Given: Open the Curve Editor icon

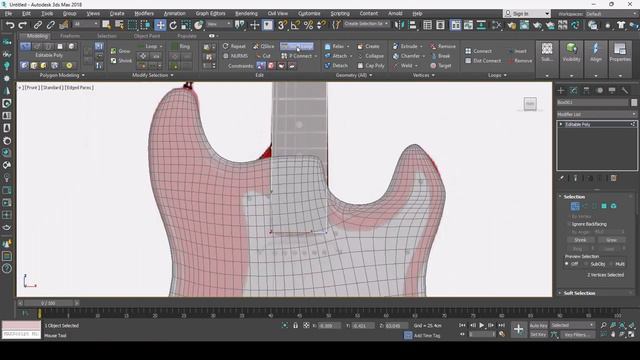Looking at the screenshot, I should 469,25.
